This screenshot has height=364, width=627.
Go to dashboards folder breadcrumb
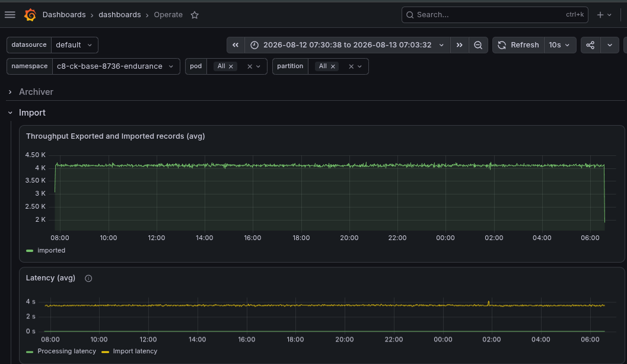[x=120, y=15]
